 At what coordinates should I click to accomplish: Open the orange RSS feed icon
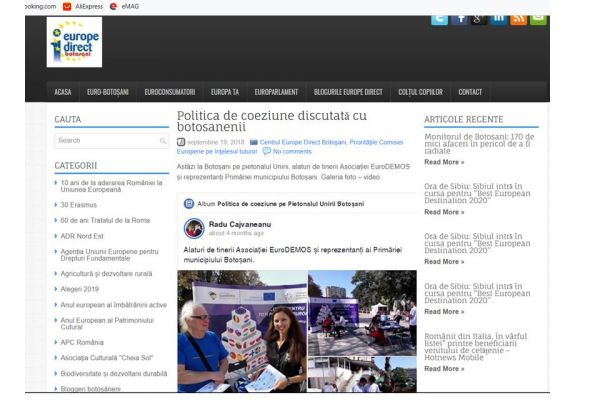tap(518, 20)
